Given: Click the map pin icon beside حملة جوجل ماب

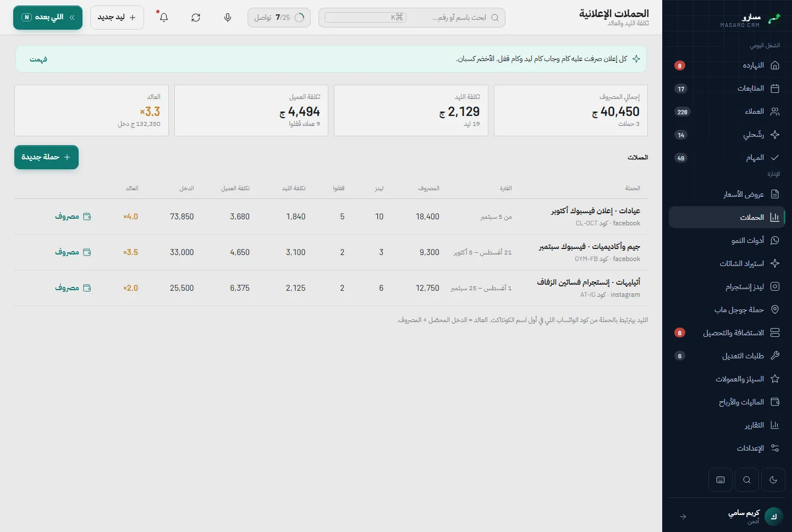Looking at the screenshot, I should 775,309.
